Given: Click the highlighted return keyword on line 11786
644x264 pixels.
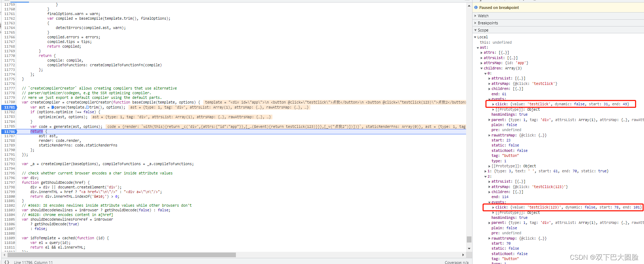Looking at the screenshot, I should click(x=37, y=131).
